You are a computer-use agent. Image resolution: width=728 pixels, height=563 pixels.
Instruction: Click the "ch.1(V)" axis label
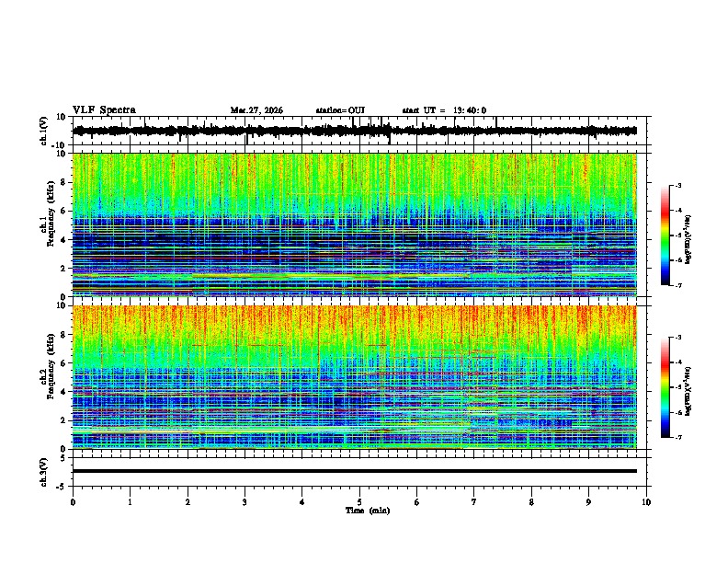(44, 131)
